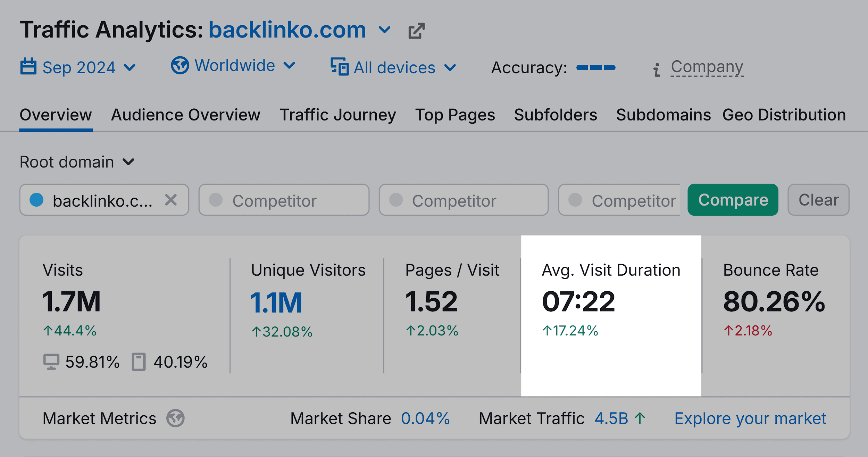Click the Visits 1.7M value
This screenshot has height=457, width=868.
(x=72, y=301)
